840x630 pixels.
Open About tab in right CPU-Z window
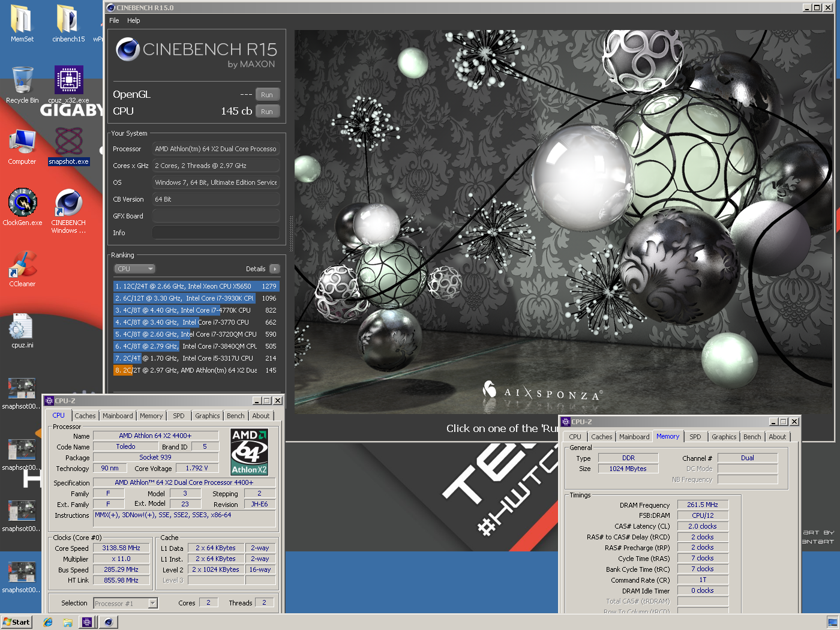tap(778, 437)
